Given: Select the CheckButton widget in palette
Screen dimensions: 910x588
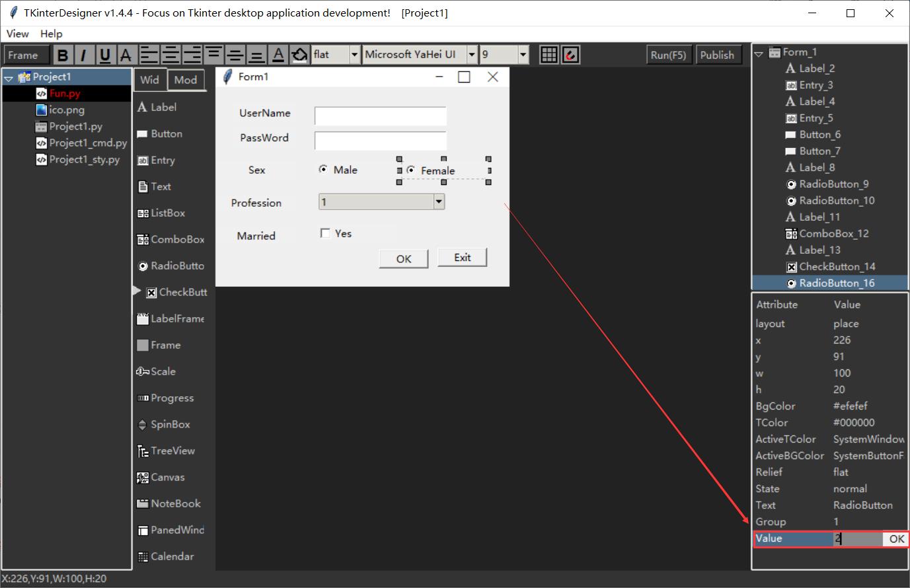Looking at the screenshot, I should pyautogui.click(x=176, y=292).
